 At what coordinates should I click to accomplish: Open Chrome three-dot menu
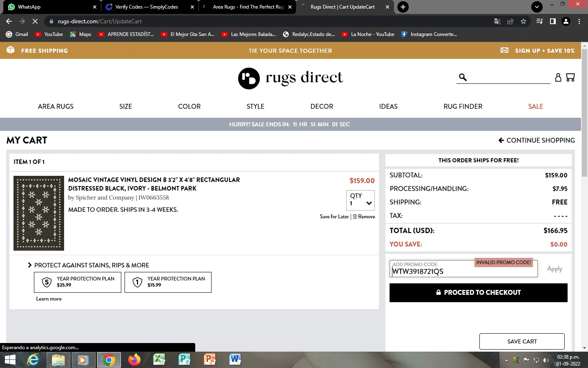click(x=579, y=21)
